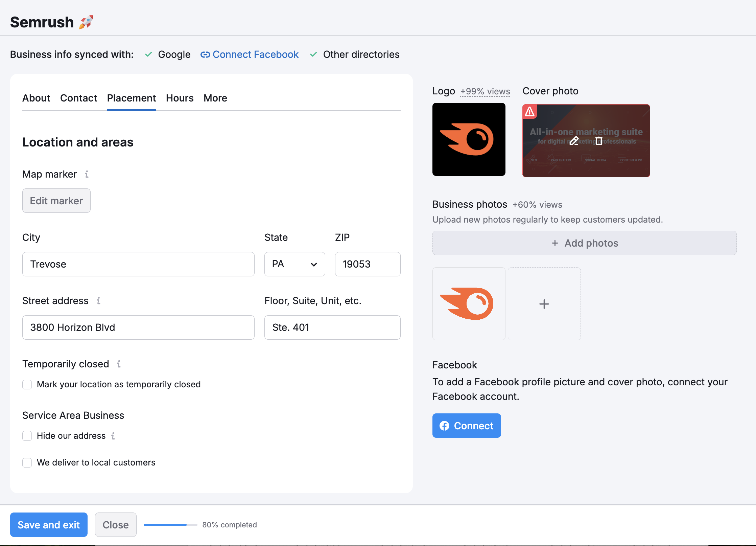Click the plus tile to add business photo
The height and width of the screenshot is (546, 756).
click(544, 304)
